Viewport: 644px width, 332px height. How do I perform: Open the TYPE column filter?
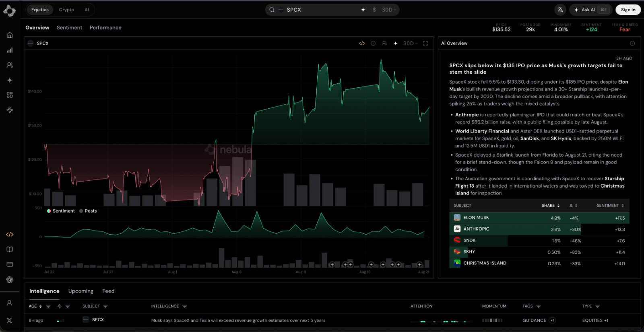click(597, 306)
